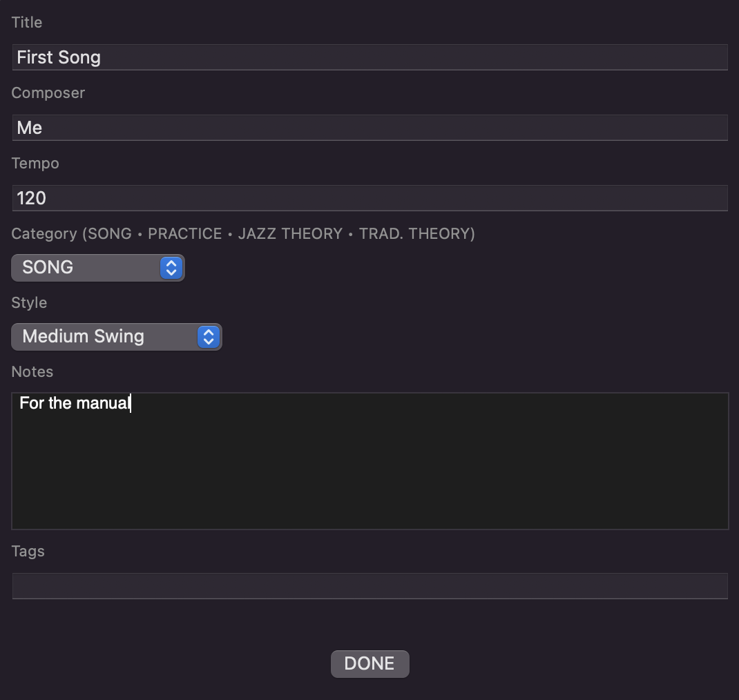Click the Title label
Viewport: 739px width, 700px height.
click(27, 22)
